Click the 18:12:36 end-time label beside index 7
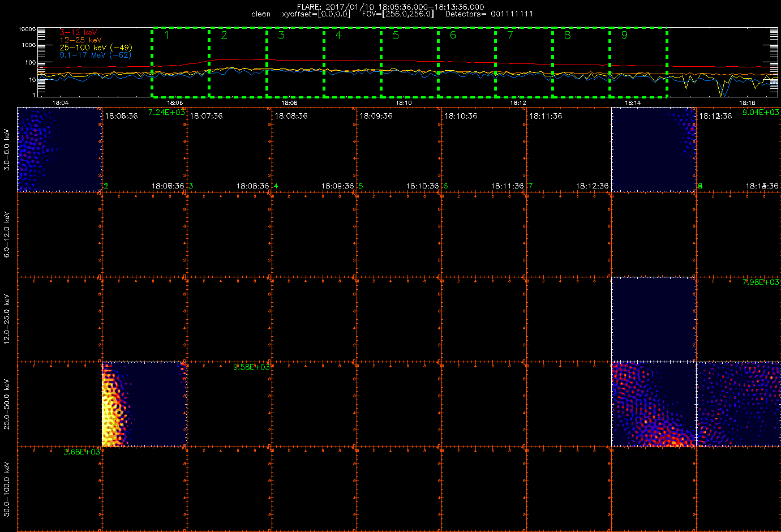The height and width of the screenshot is (532, 781). (593, 186)
